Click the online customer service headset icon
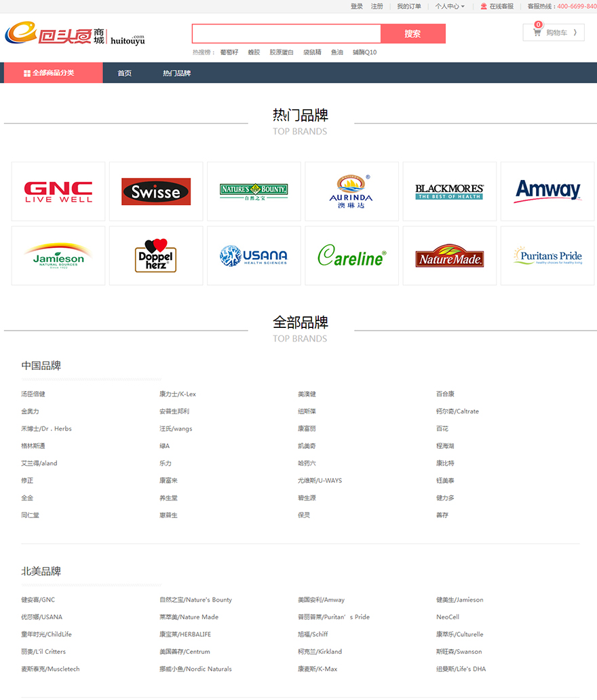This screenshot has width=597, height=700. coord(484,6)
